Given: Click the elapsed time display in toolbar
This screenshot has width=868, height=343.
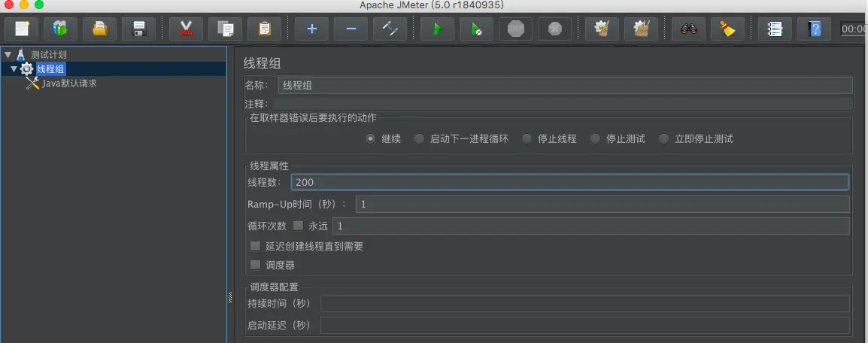Looking at the screenshot, I should pos(854,29).
